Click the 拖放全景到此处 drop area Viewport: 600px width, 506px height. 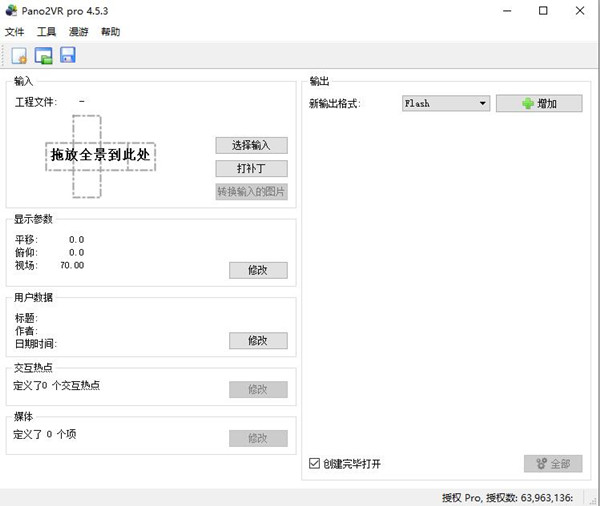point(100,156)
